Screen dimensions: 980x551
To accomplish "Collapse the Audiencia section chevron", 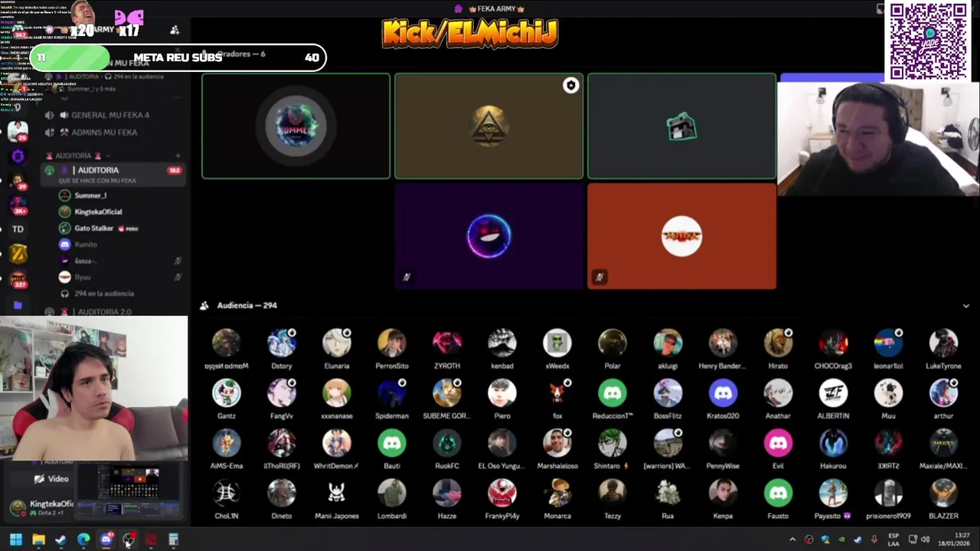I will (x=966, y=305).
